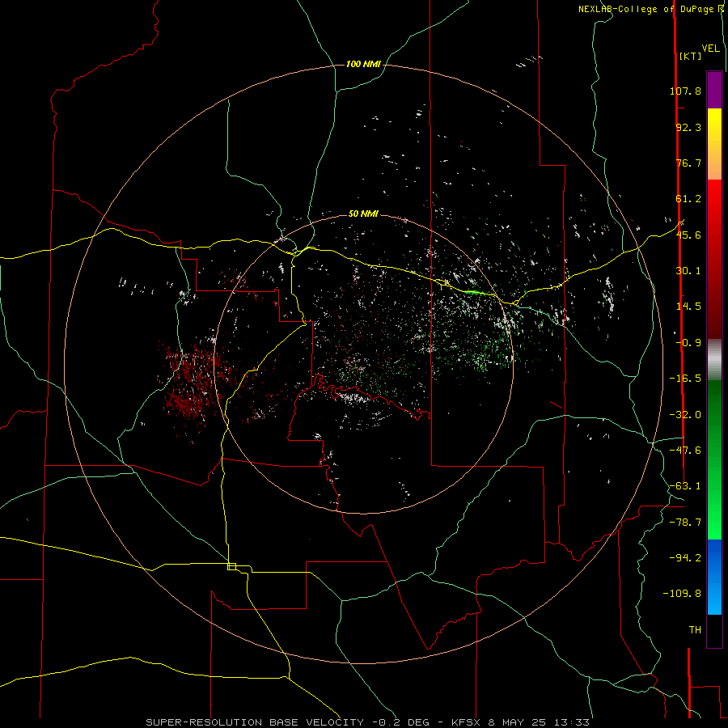Click the 50 NMI range ring label
Image resolution: width=728 pixels, height=728 pixels.
[363, 214]
